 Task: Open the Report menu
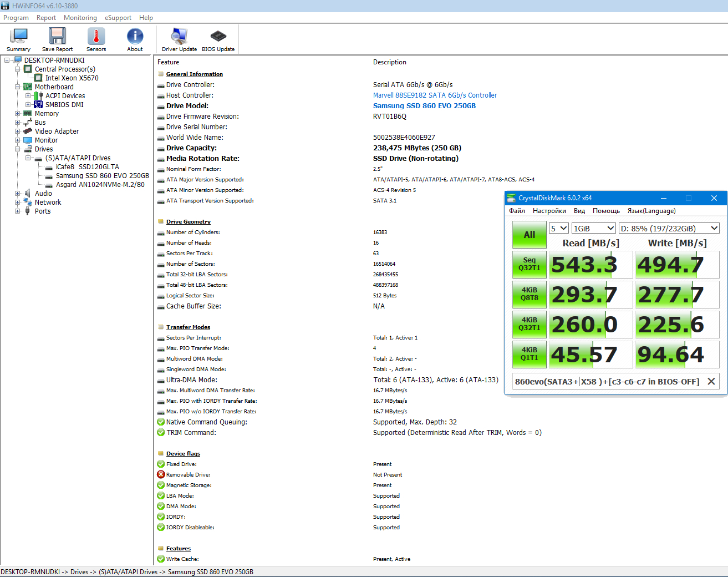pyautogui.click(x=46, y=18)
